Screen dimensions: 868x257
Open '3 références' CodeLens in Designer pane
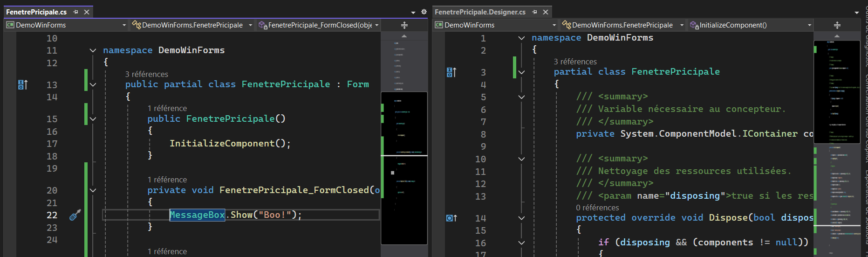pyautogui.click(x=575, y=62)
